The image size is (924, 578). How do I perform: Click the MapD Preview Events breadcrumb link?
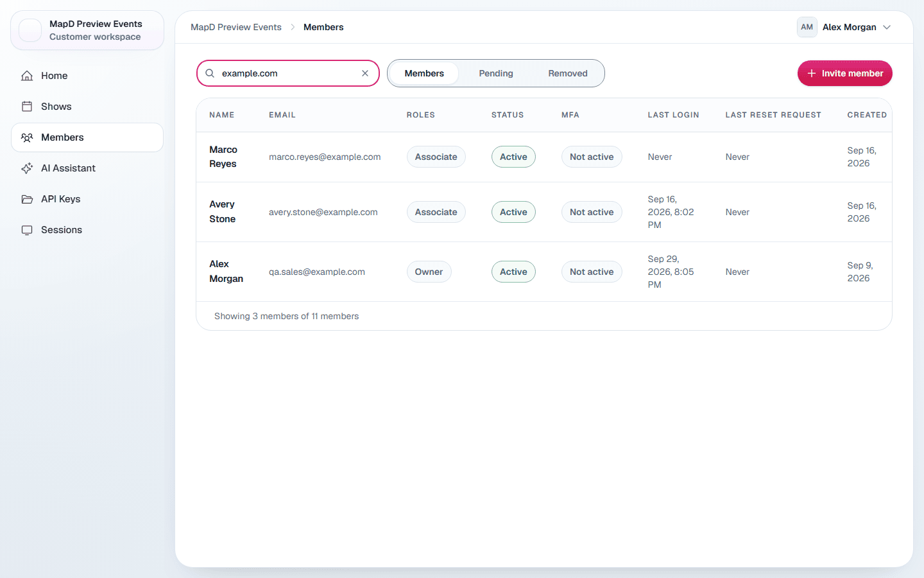(236, 27)
